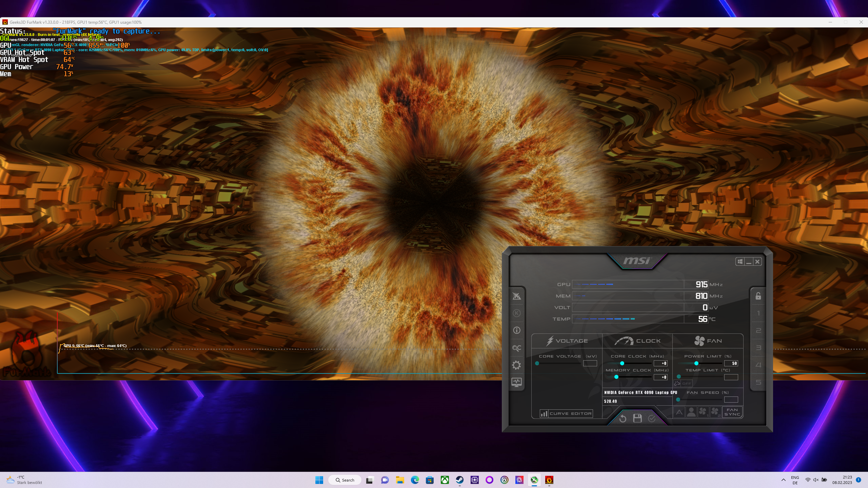The image size is (868, 488).
Task: Adjust the Power Limit slider handle
Action: [696, 363]
